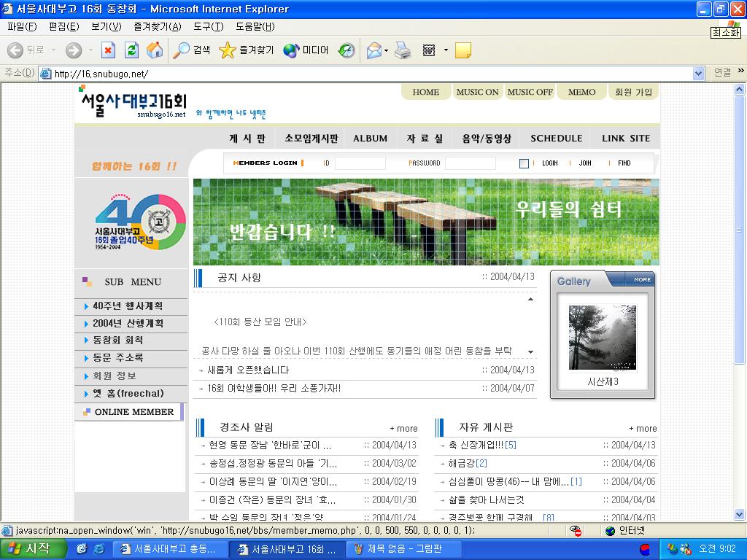Viewport: 747px width, 560px height.
Task: Open the ALBUM navigation item
Action: click(x=370, y=139)
